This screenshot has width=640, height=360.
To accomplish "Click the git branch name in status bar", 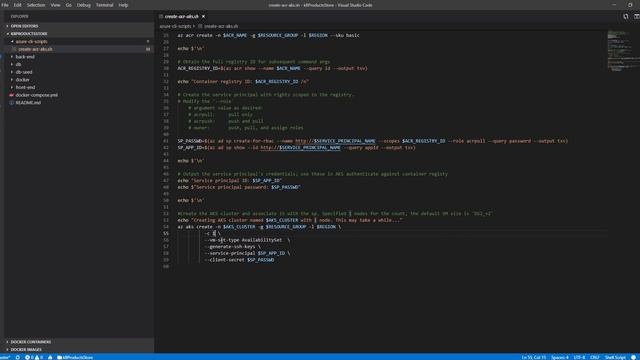I will 5,357.
